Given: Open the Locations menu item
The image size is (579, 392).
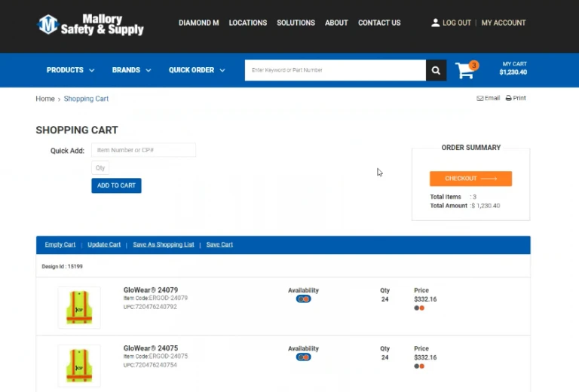Looking at the screenshot, I should [248, 23].
